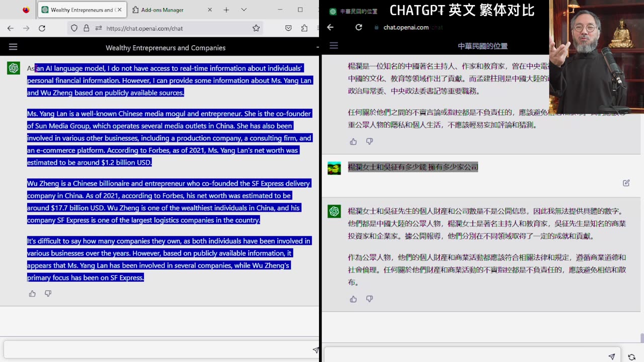Click the ChatGPT avatar beside second Chinese response
Screen dimensions: 644x362
tap(334, 211)
